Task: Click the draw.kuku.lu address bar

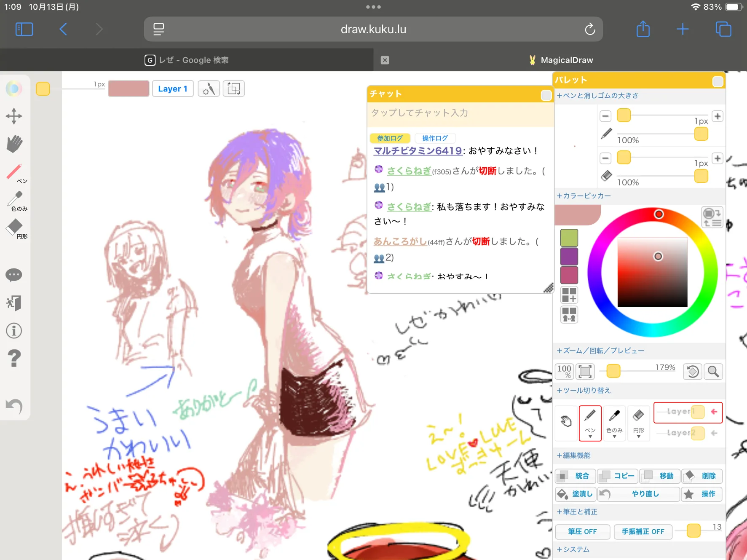Action: [x=373, y=29]
